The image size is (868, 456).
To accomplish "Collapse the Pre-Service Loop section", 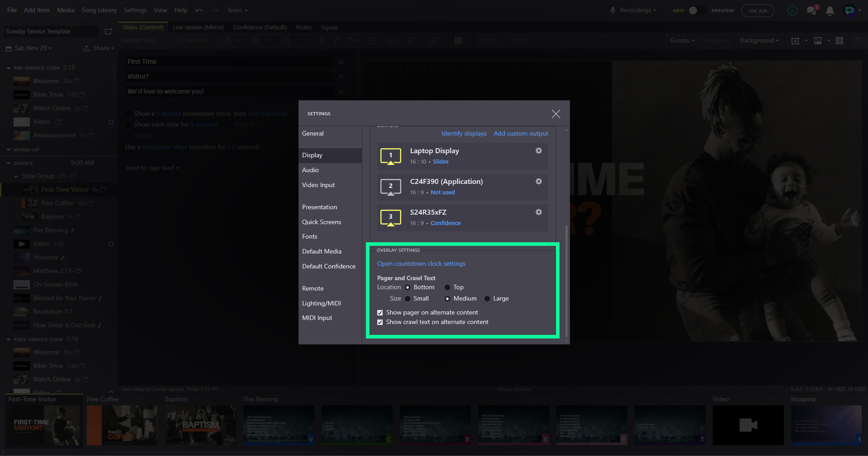I will pyautogui.click(x=9, y=68).
